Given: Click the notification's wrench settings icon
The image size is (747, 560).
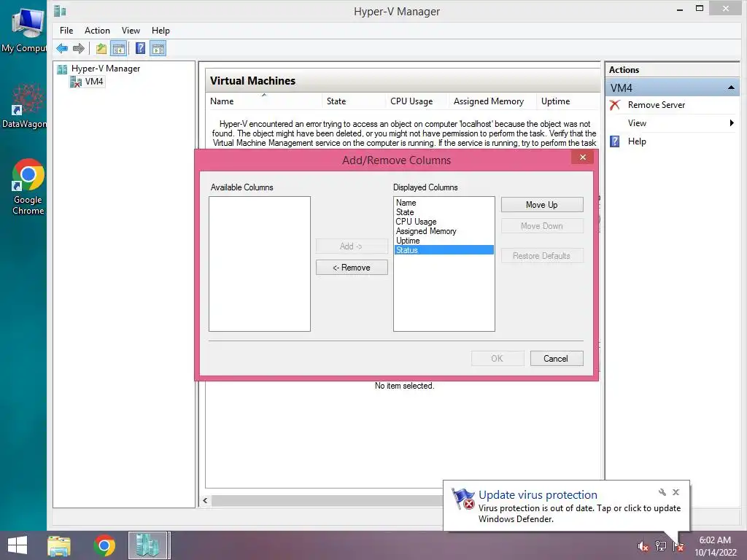Looking at the screenshot, I should click(x=662, y=492).
